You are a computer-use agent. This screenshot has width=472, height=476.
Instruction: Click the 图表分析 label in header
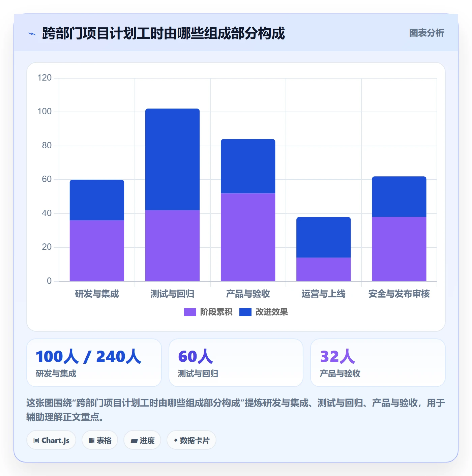tap(426, 33)
